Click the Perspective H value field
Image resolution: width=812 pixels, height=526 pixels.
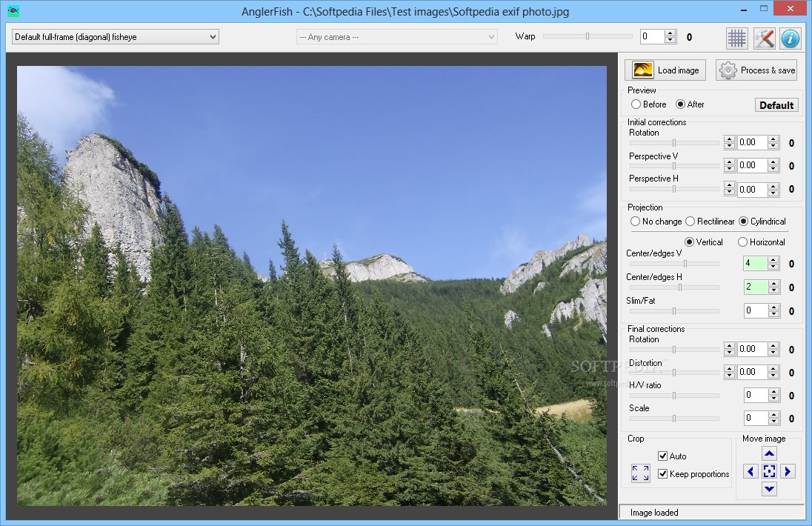pyautogui.click(x=751, y=189)
